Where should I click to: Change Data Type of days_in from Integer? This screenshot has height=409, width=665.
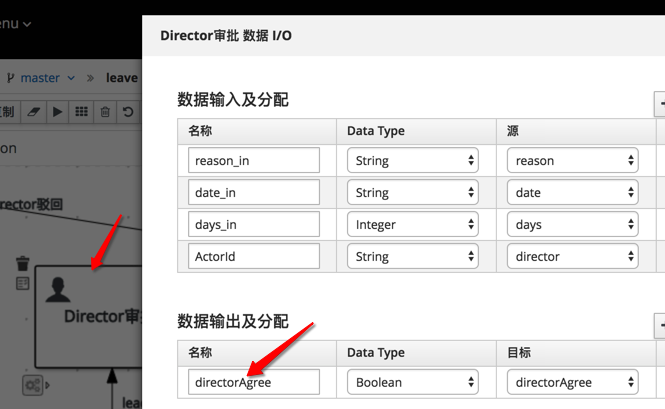pos(412,224)
